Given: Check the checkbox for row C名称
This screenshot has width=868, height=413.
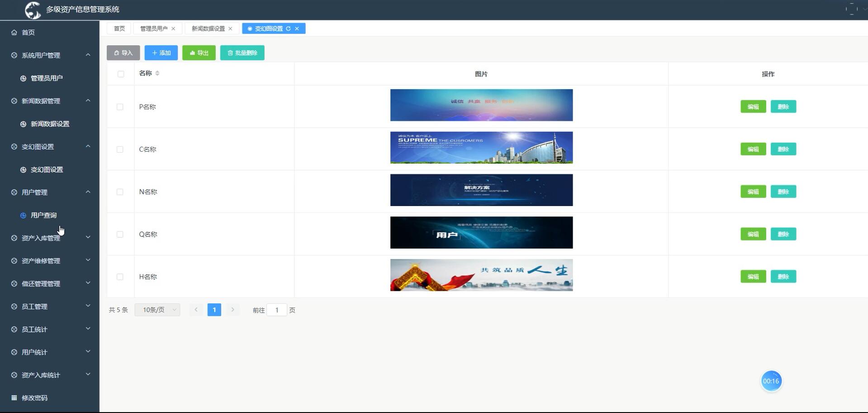Looking at the screenshot, I should click(x=120, y=149).
